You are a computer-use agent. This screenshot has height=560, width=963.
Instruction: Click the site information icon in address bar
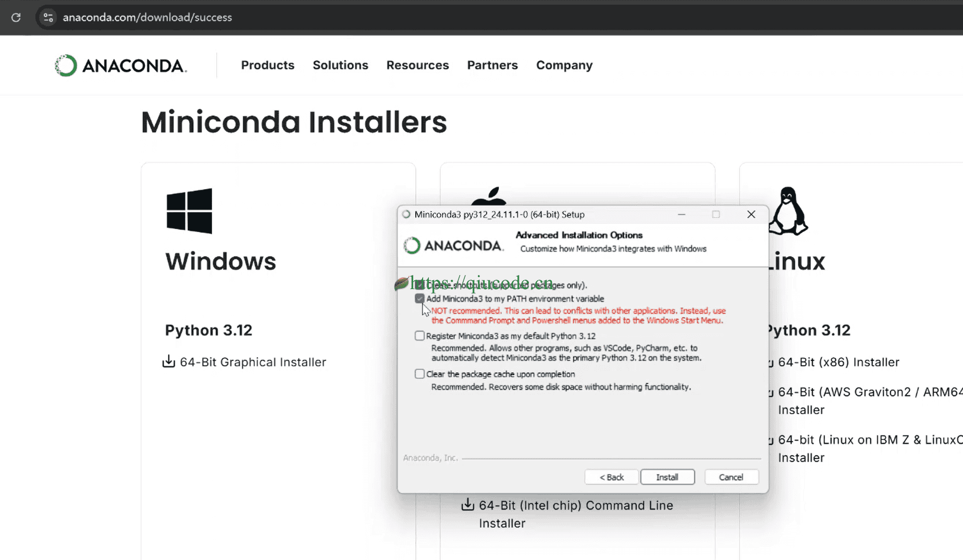tap(48, 17)
